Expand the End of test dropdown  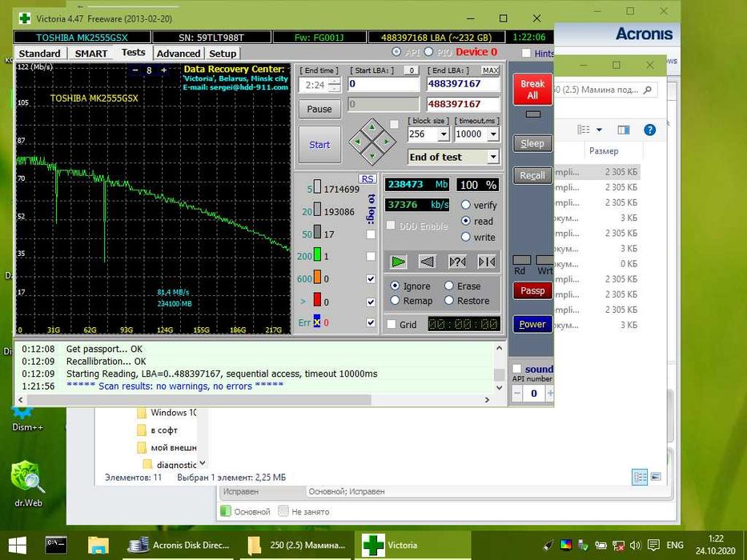pos(493,157)
